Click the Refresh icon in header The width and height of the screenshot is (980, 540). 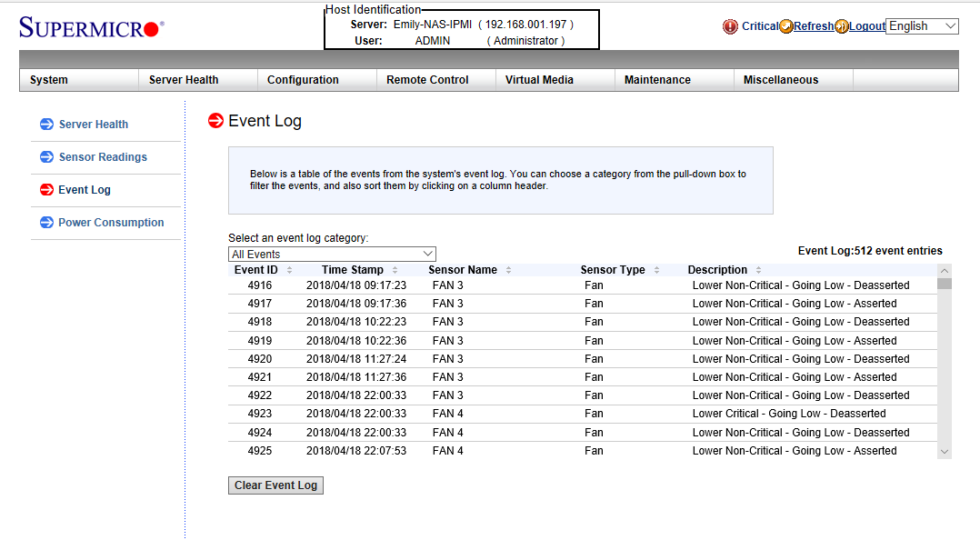tap(786, 26)
